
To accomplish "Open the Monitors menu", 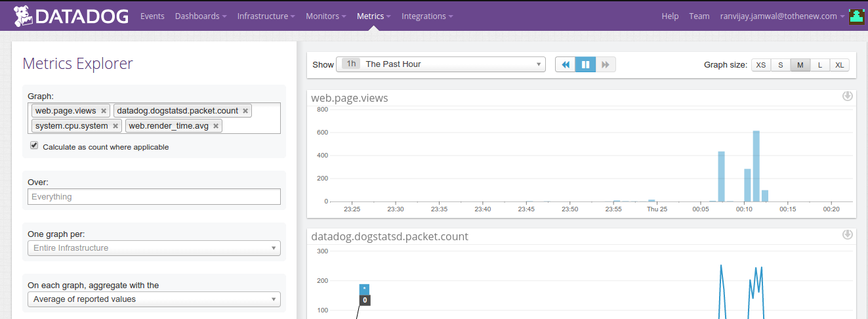I will click(326, 16).
